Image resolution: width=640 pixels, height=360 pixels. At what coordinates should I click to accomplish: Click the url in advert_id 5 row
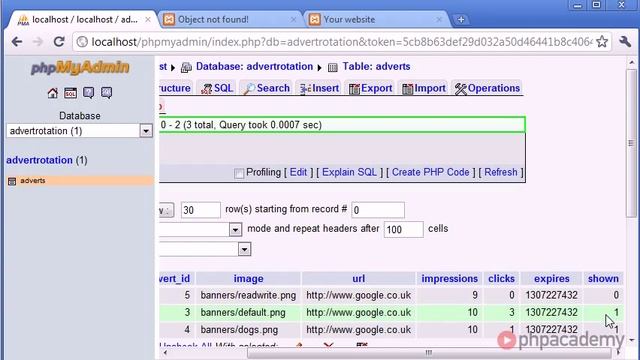click(358, 295)
